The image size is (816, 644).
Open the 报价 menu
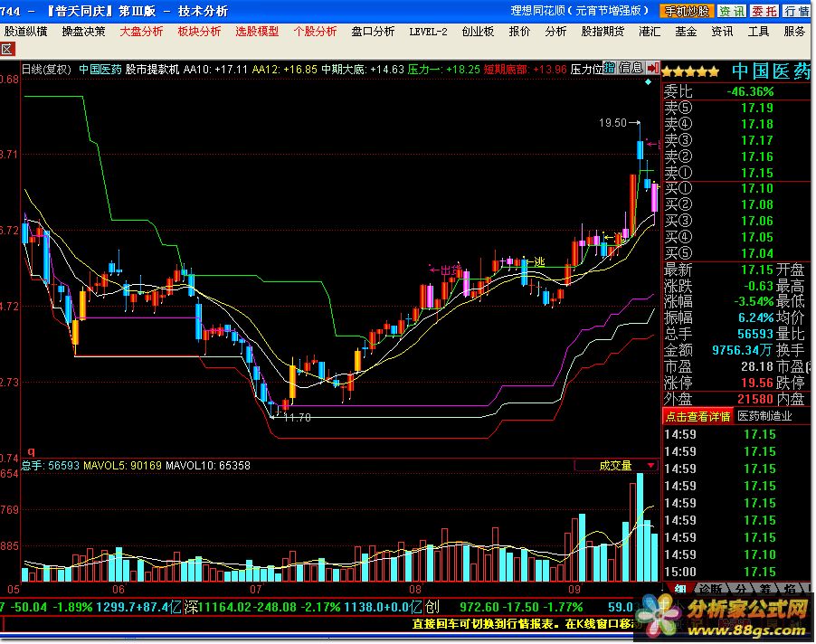[x=519, y=32]
